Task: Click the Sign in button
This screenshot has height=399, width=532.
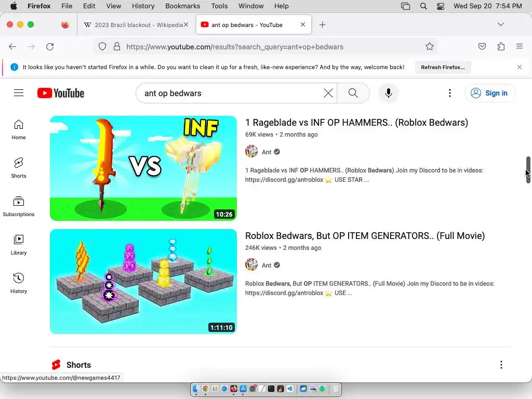Action: tap(489, 93)
